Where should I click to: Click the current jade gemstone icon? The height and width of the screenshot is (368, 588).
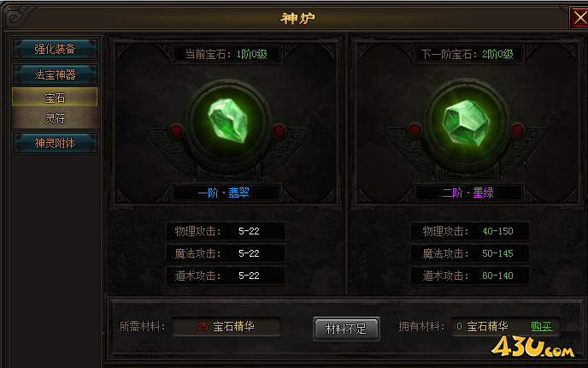coord(228,121)
